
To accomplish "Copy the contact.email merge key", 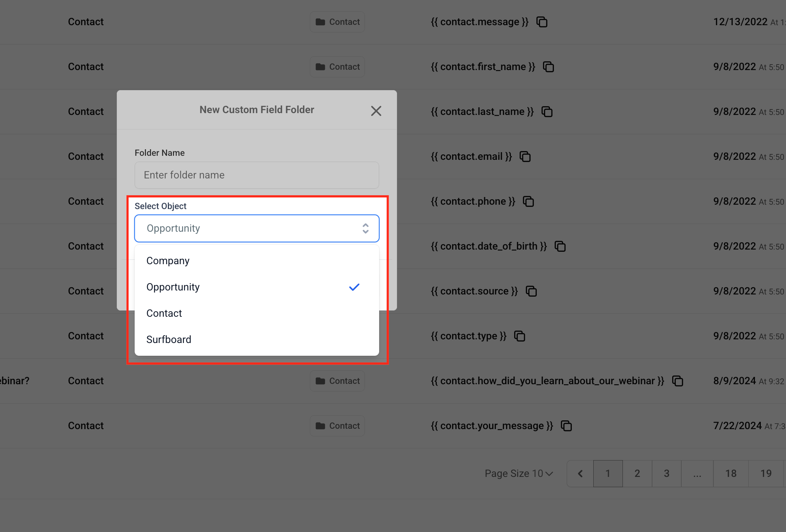I will pos(525,157).
